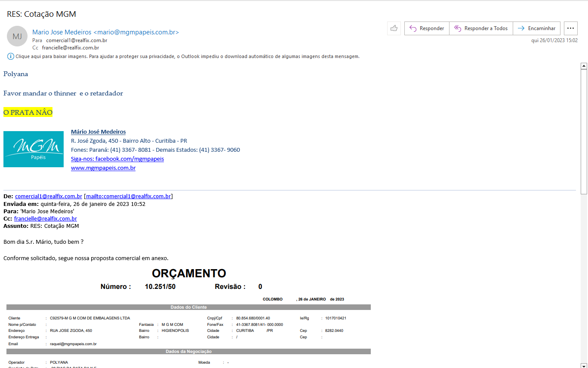
Task: Click the scrollbar up arrow
Action: click(584, 66)
